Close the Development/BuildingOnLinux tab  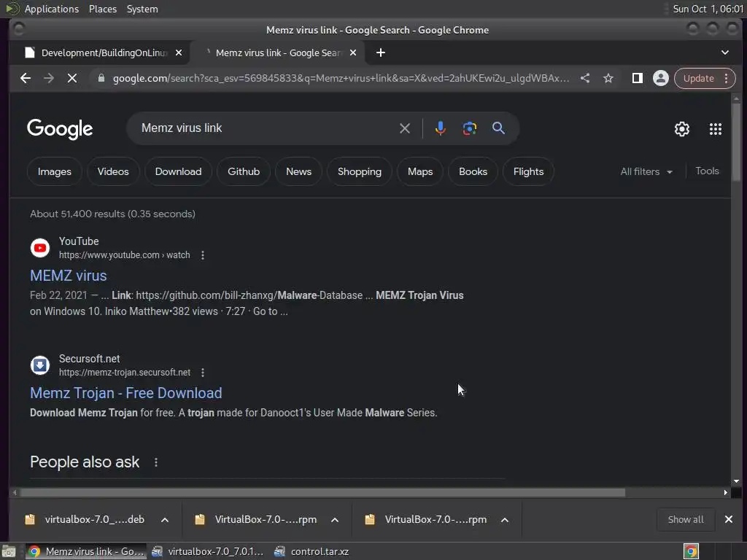pos(179,52)
